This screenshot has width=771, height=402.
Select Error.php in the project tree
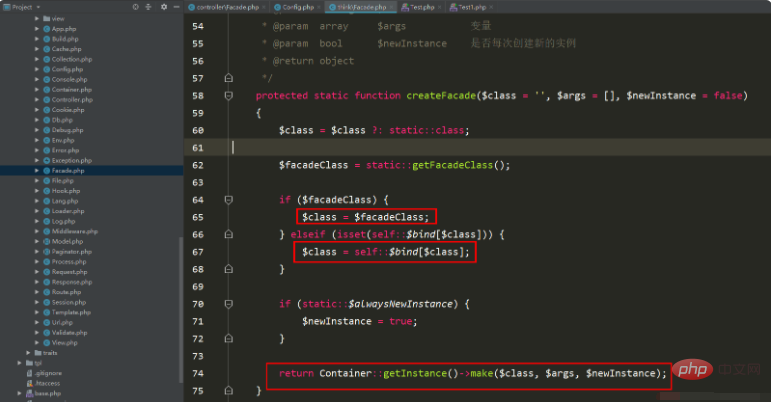click(65, 150)
